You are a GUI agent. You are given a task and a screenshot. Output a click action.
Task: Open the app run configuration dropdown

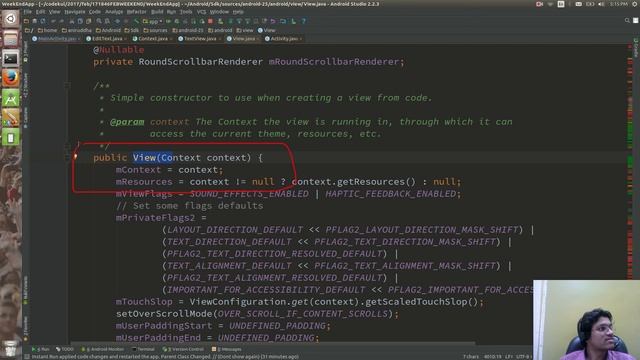[153, 21]
